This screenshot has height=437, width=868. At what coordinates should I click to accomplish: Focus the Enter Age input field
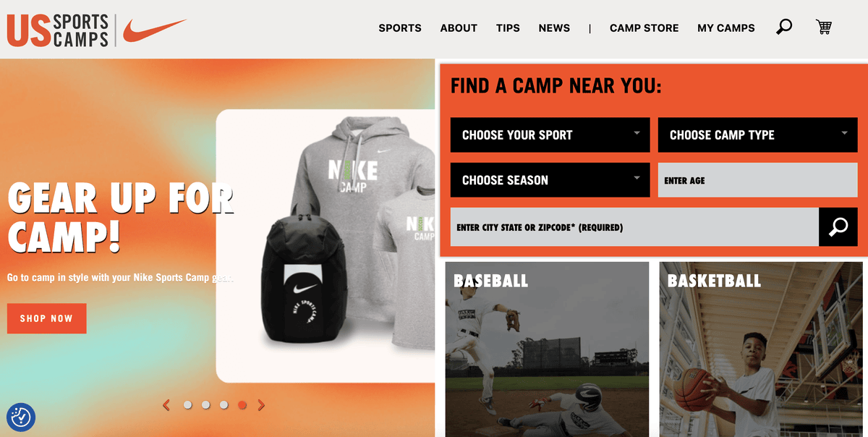point(757,180)
